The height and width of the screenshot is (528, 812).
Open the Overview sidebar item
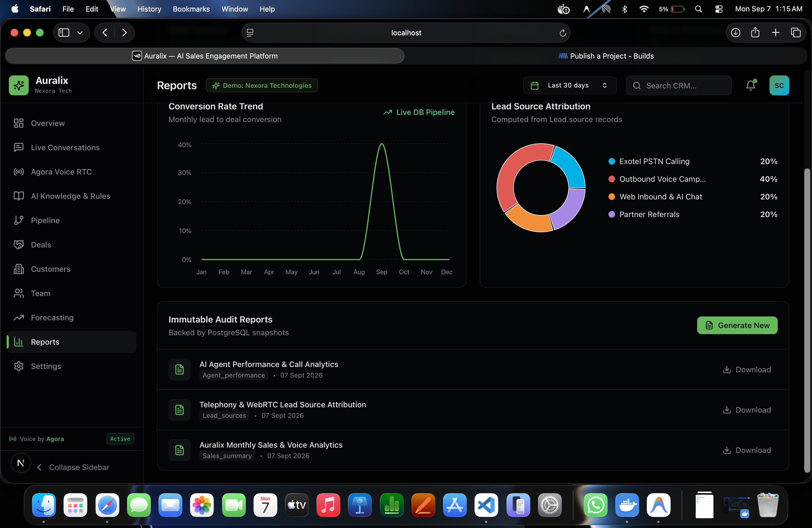pos(71,123)
